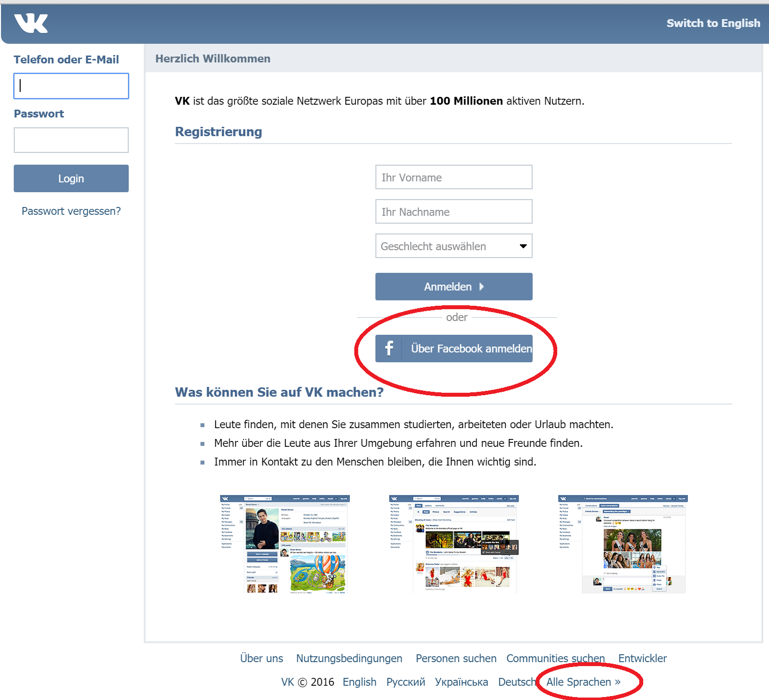Open the Entwickler footer link

coord(642,658)
